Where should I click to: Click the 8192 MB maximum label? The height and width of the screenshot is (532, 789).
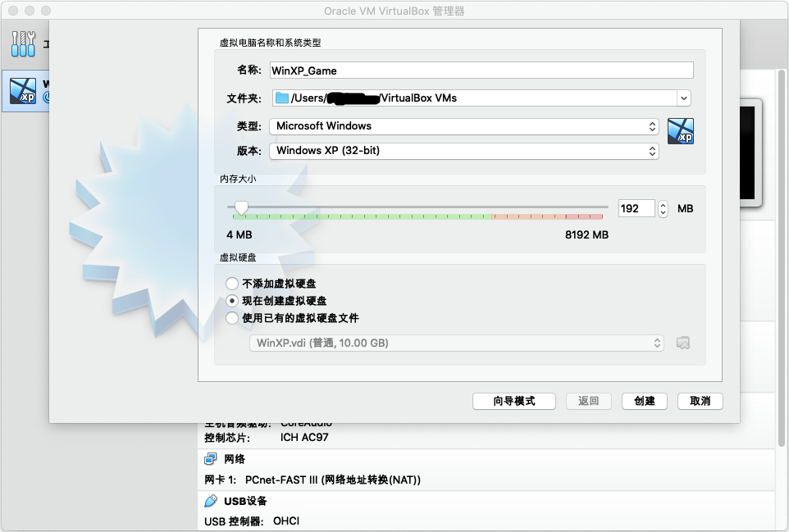point(586,234)
